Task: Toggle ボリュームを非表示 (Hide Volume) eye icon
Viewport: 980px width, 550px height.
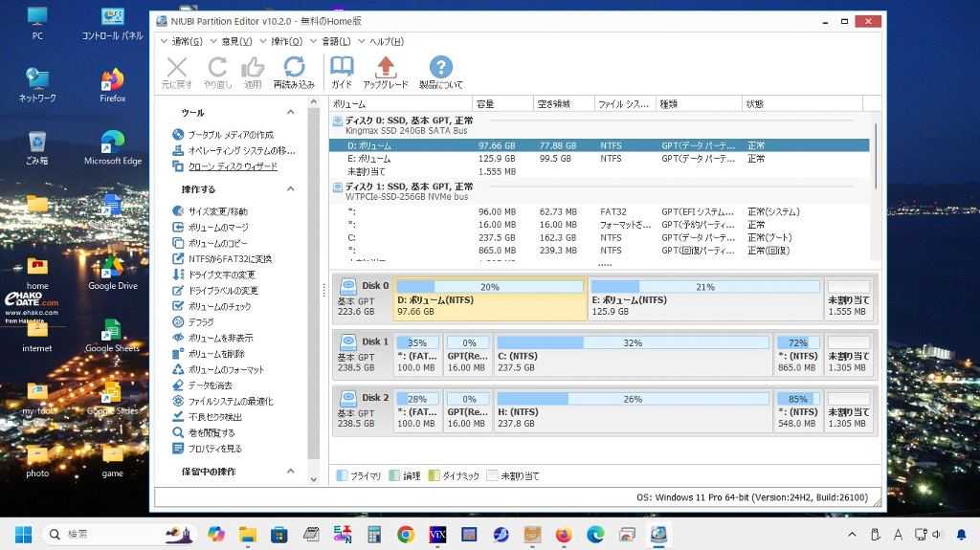Action: (178, 338)
